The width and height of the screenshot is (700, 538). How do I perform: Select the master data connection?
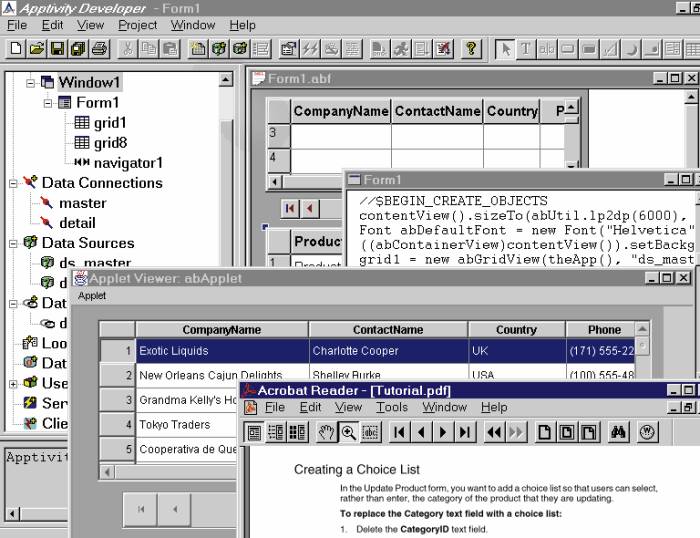click(x=83, y=203)
